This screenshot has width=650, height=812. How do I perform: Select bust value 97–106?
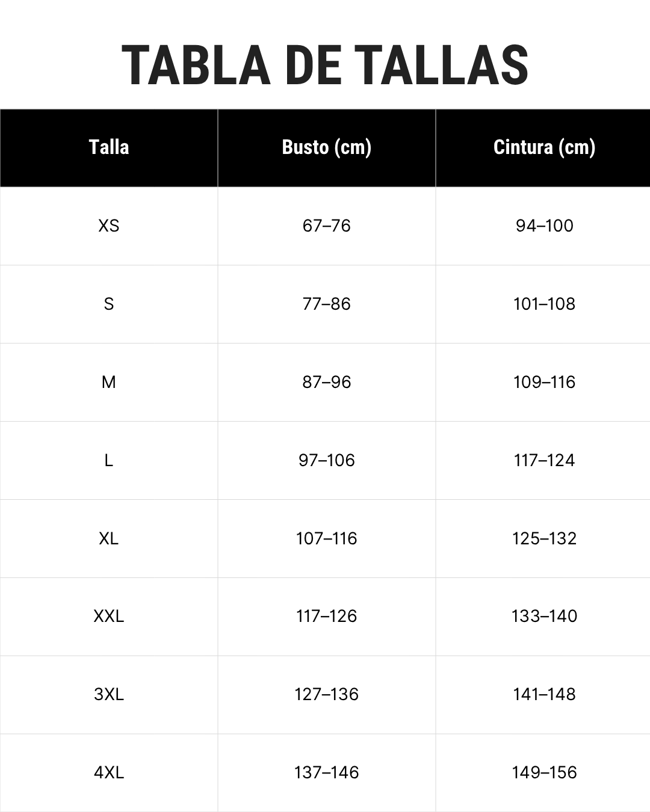coord(327,460)
